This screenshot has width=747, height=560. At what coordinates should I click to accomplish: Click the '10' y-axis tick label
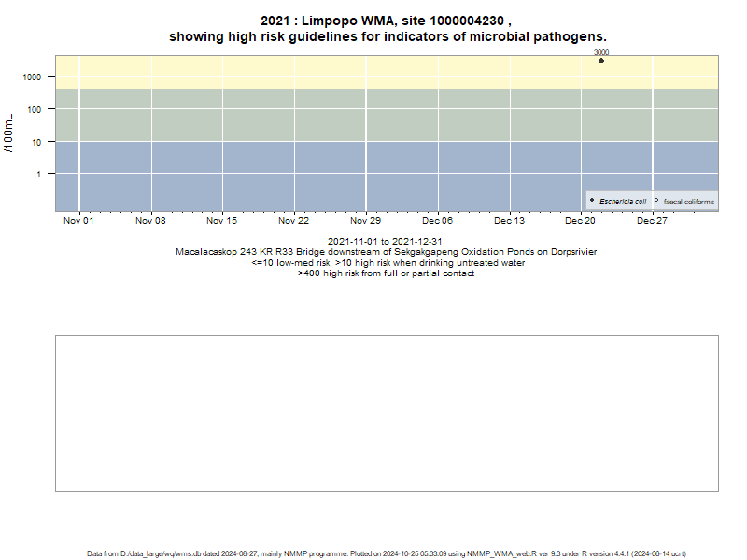pyautogui.click(x=36, y=143)
